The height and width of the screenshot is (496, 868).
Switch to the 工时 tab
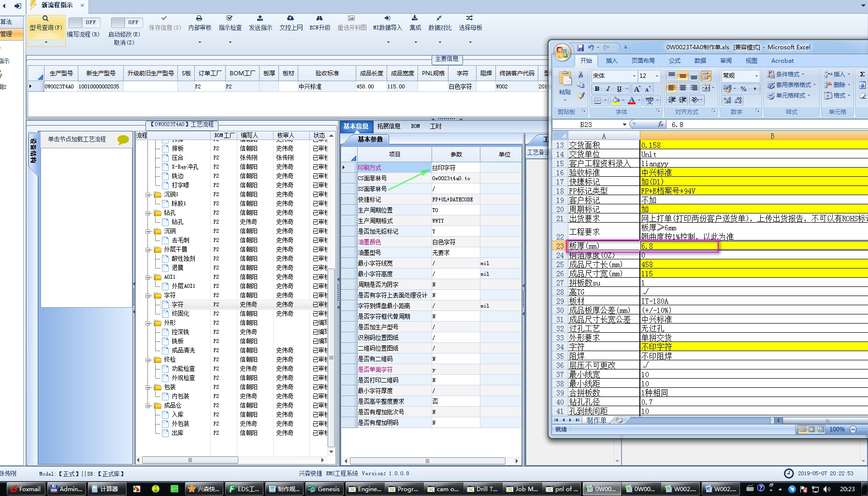click(435, 127)
